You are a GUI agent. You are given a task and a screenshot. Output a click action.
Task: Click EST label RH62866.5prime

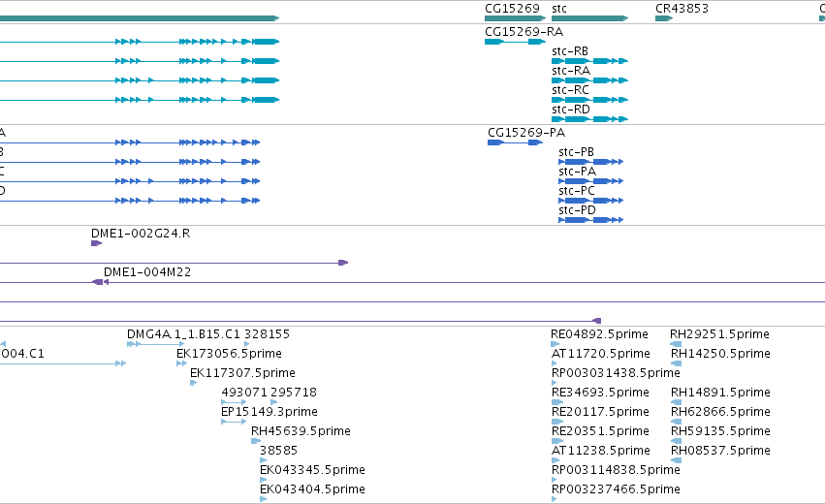[x=721, y=412]
